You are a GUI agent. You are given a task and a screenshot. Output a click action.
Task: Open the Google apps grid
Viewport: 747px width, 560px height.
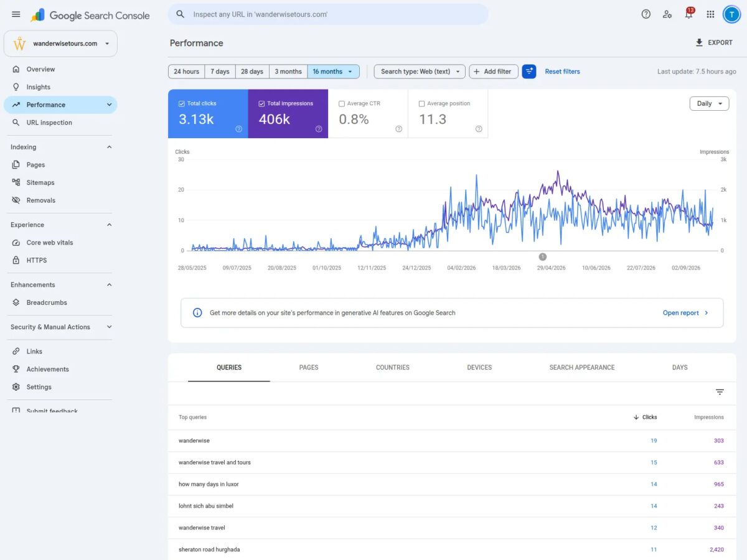[710, 14]
